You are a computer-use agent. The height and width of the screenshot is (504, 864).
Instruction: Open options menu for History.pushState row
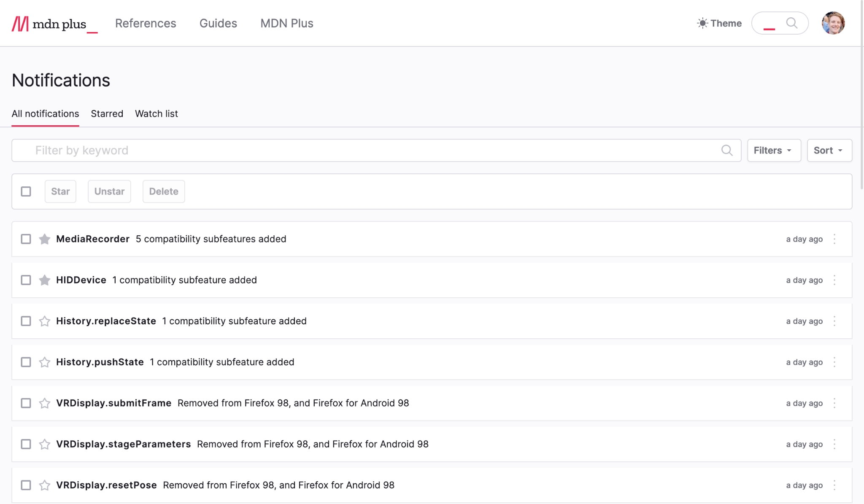[x=834, y=362]
